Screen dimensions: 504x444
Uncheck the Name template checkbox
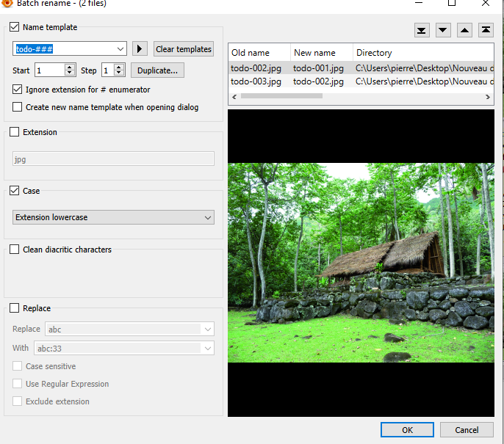(x=15, y=27)
